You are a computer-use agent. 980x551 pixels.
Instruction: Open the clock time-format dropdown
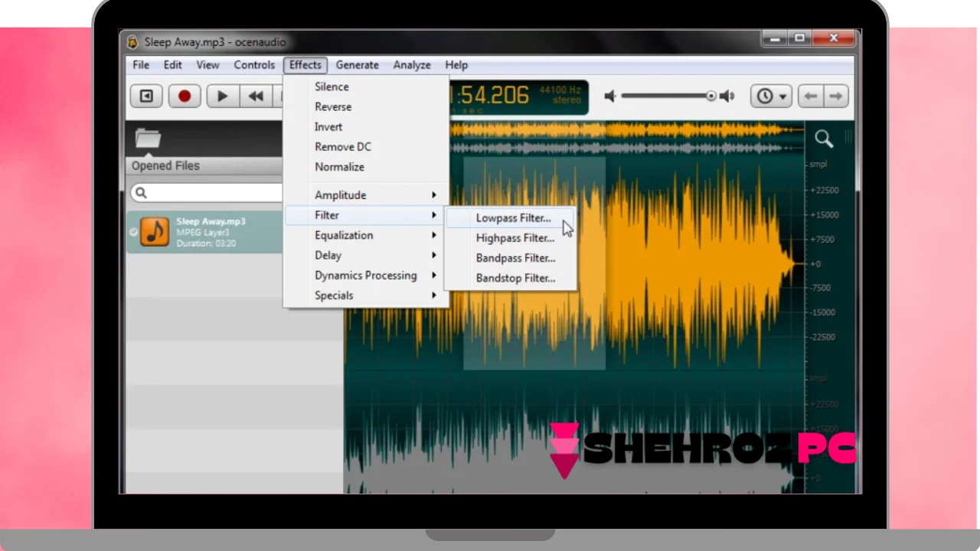click(771, 96)
